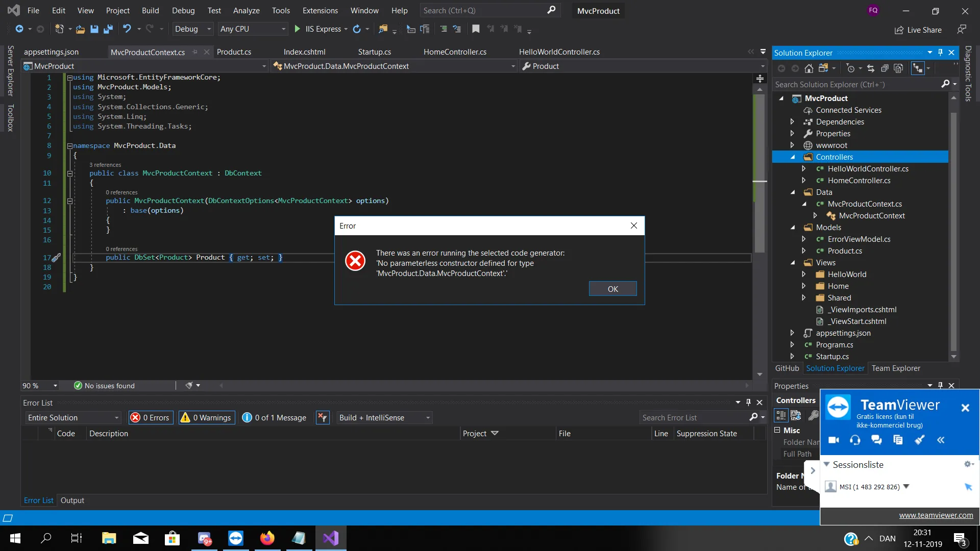980x551 pixels.
Task: Switch to the Startup.cs tab
Action: click(374, 52)
